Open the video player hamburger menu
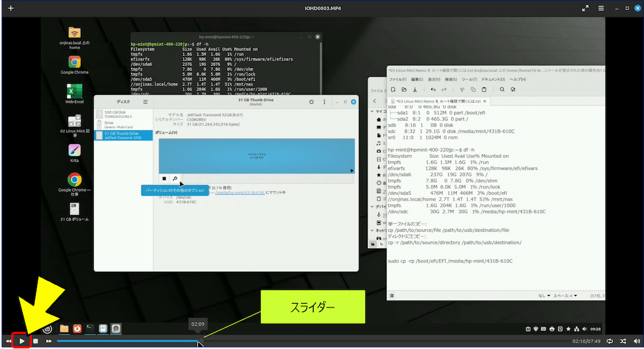The image size is (644, 349). (599, 8)
